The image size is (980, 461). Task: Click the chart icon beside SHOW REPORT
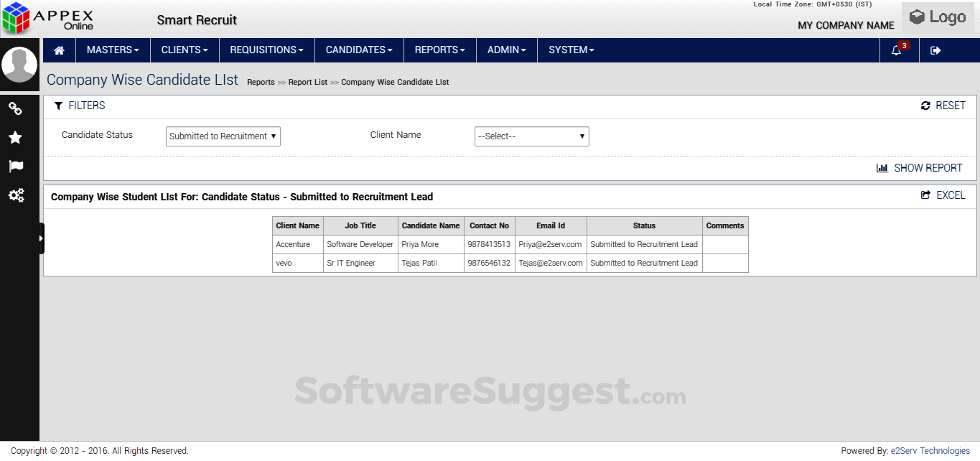click(x=882, y=167)
